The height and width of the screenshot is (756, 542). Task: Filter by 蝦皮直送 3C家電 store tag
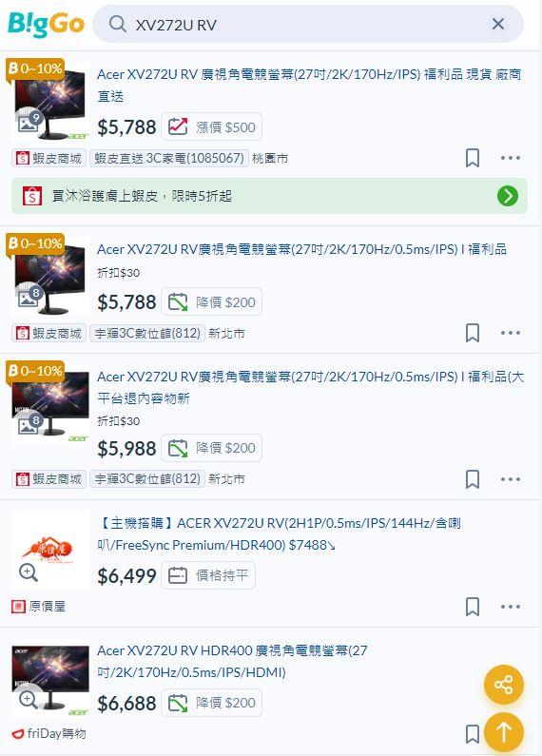coord(168,158)
